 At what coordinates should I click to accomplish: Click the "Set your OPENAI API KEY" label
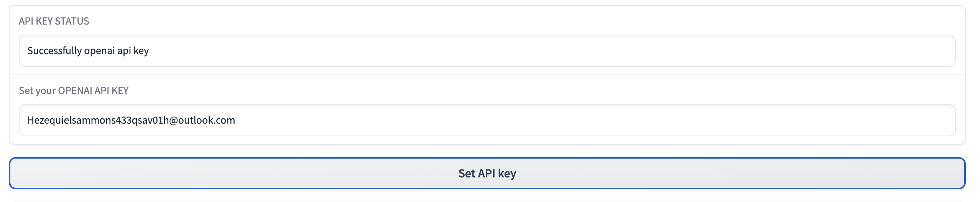pyautogui.click(x=74, y=91)
